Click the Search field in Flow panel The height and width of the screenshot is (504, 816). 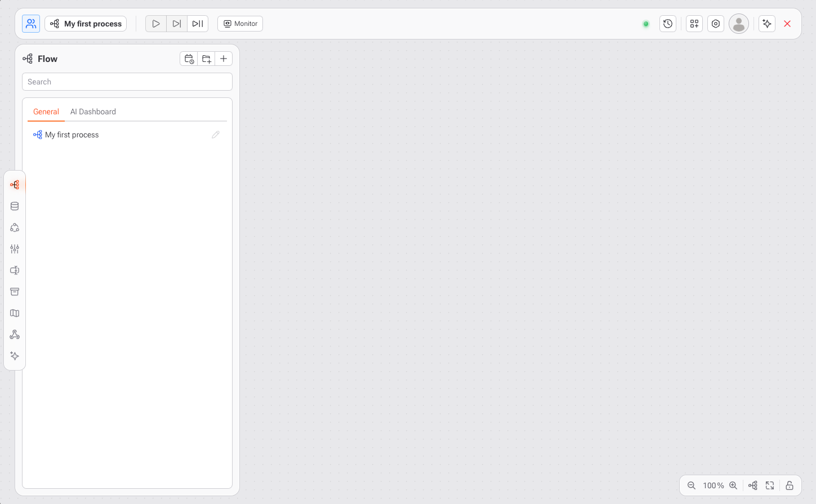point(127,82)
